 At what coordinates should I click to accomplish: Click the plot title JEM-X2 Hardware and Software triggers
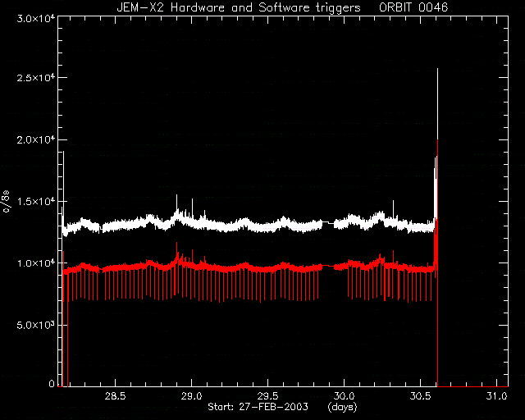click(239, 7)
